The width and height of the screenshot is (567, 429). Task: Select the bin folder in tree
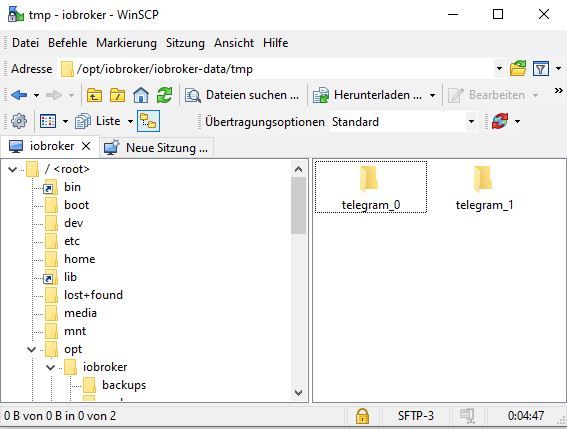(x=63, y=187)
